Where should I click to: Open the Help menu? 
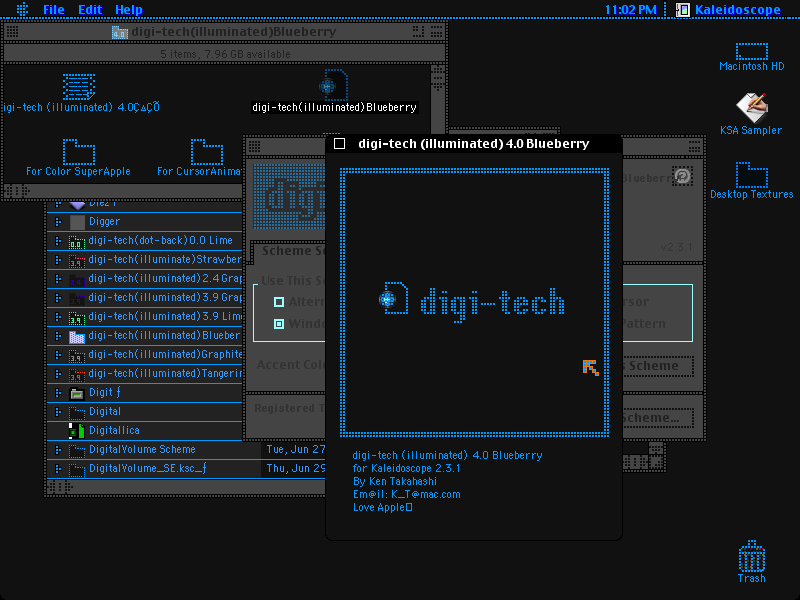[x=129, y=10]
